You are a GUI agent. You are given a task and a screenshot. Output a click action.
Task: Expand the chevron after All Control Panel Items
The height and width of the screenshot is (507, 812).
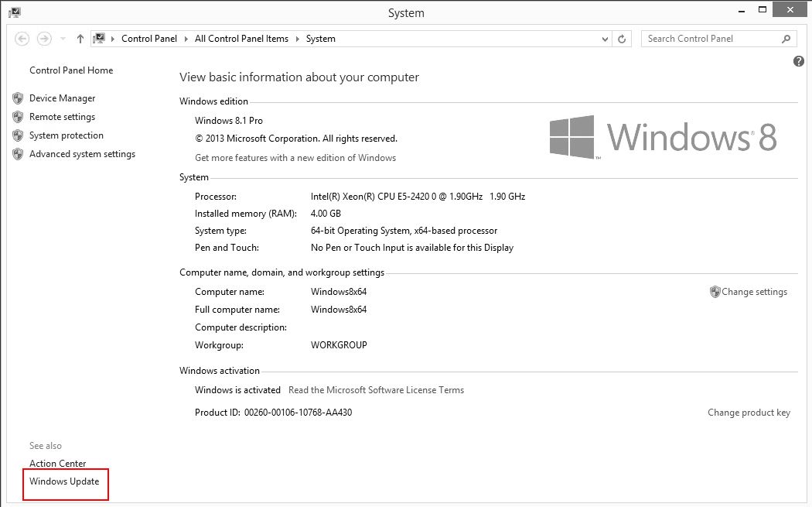click(298, 39)
